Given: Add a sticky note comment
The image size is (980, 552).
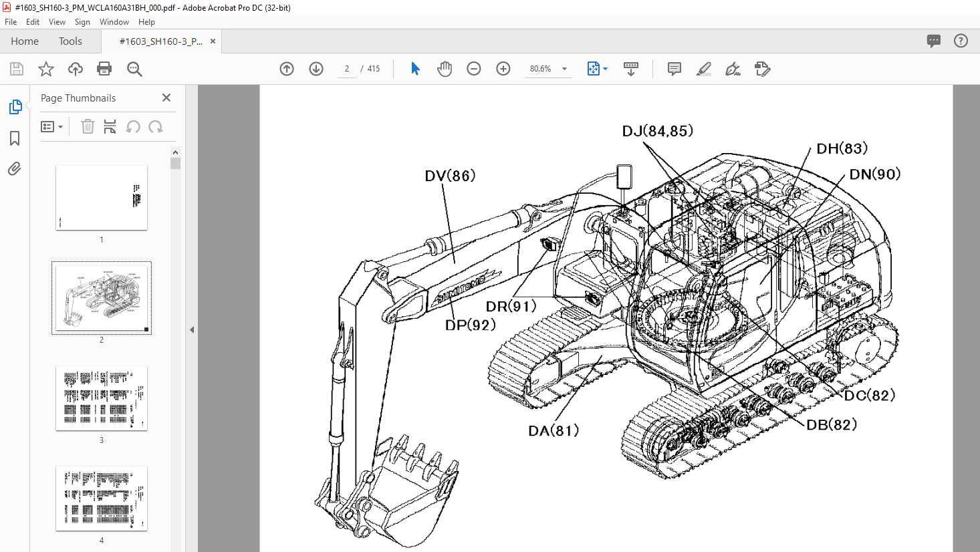Looking at the screenshot, I should (x=675, y=69).
